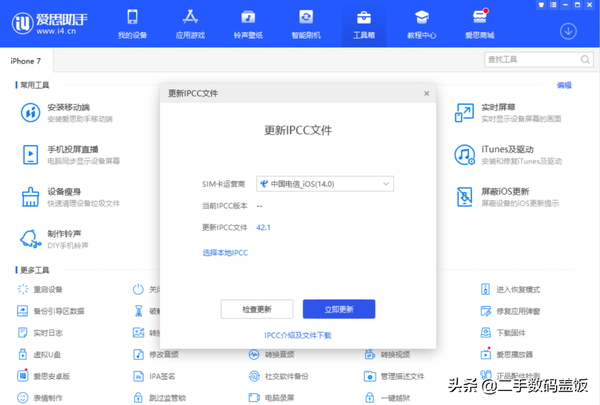Open IPA签名 signing icon

pyautogui.click(x=138, y=376)
